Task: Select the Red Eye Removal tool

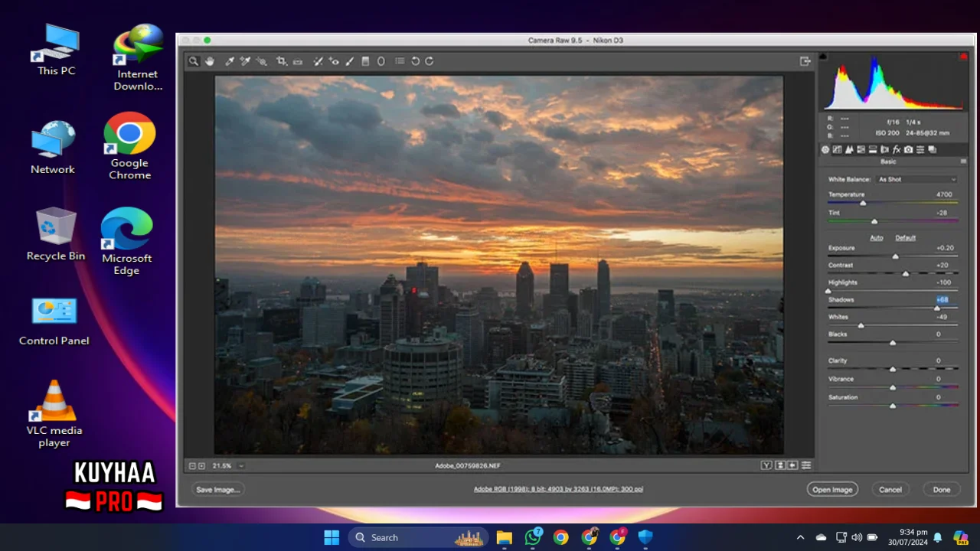Action: point(334,61)
